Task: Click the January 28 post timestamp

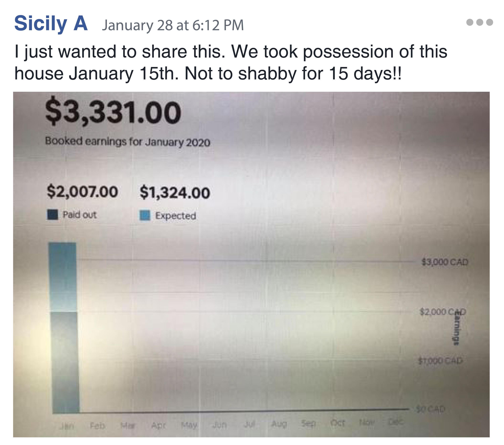Action: point(173,25)
